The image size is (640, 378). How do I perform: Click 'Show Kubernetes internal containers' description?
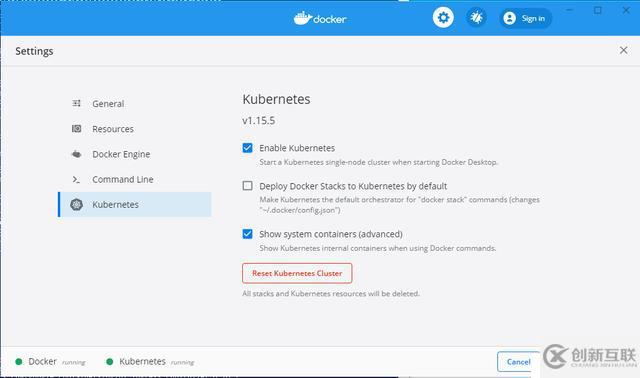click(x=378, y=248)
